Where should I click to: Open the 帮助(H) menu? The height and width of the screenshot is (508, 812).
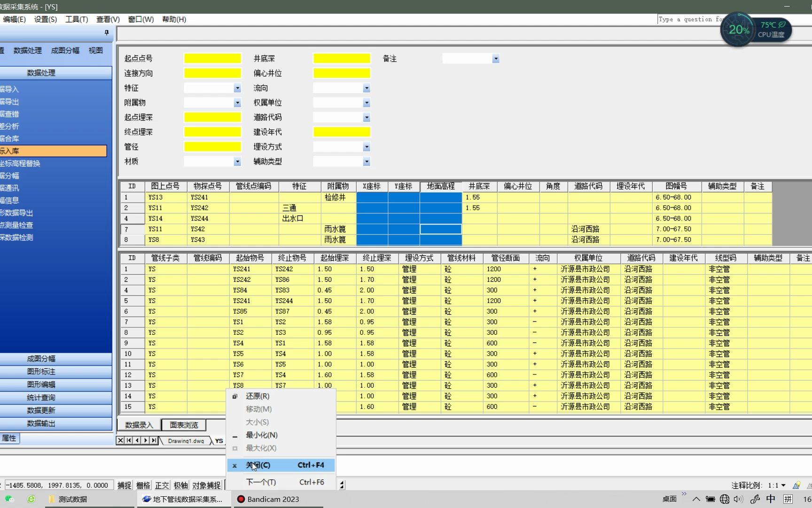click(174, 19)
